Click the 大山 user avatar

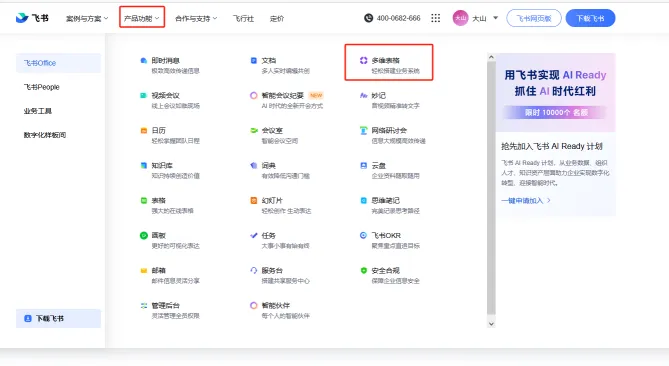[x=460, y=18]
